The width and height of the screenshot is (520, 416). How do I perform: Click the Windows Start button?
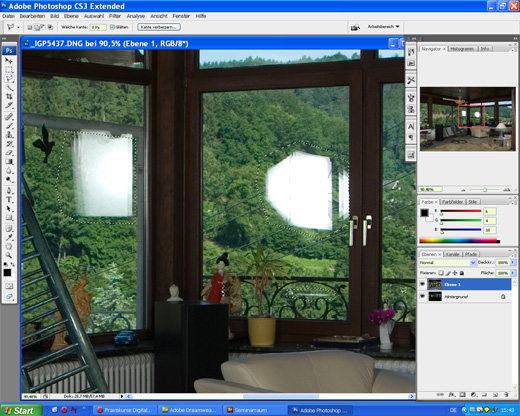21,410
